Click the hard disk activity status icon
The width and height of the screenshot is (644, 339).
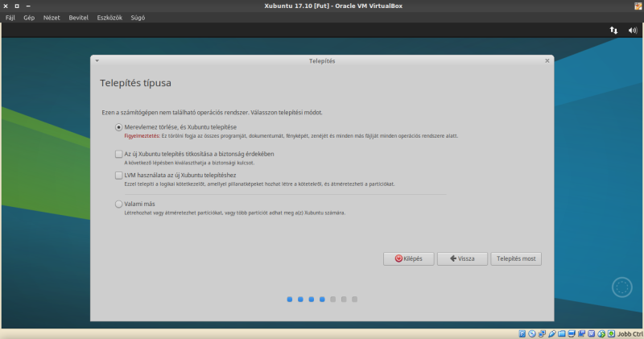pyautogui.click(x=522, y=333)
